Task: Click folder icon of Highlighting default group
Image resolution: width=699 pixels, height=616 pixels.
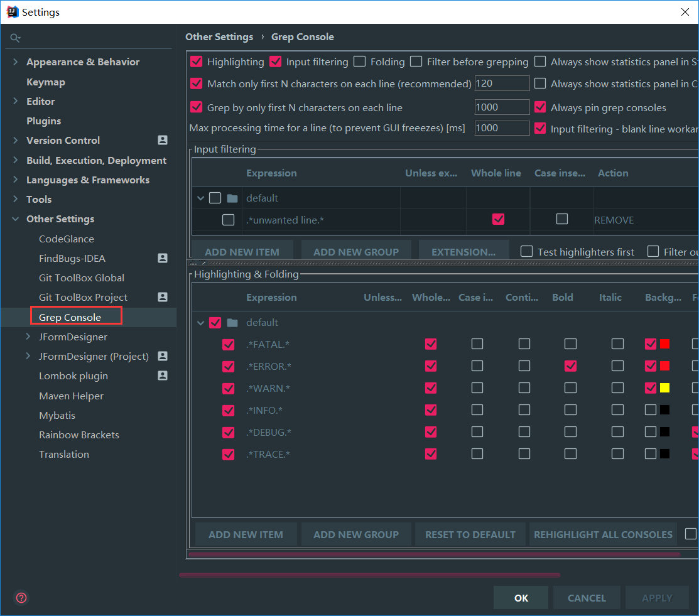Action: tap(232, 323)
